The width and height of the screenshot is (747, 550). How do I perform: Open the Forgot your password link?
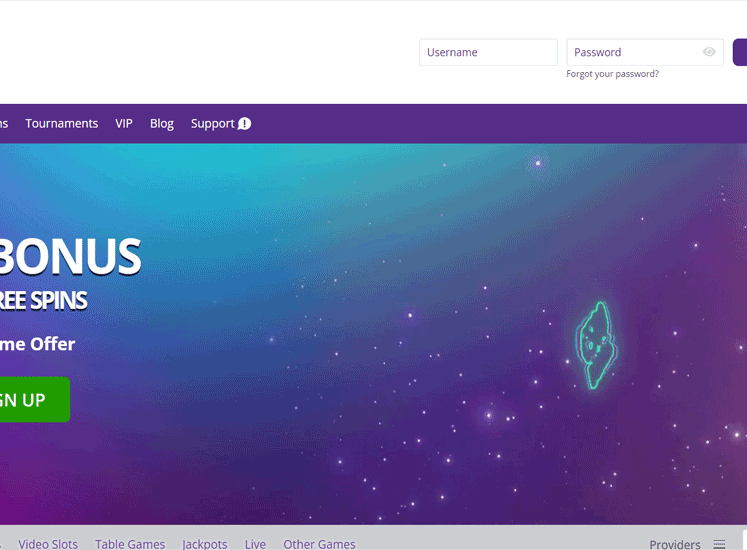(612, 74)
